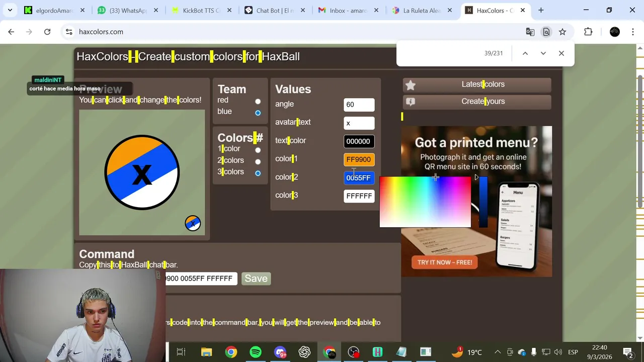Open the Chrome extensions puzzle icon
Image resolution: width=644 pixels, height=362 pixels.
[x=588, y=32]
